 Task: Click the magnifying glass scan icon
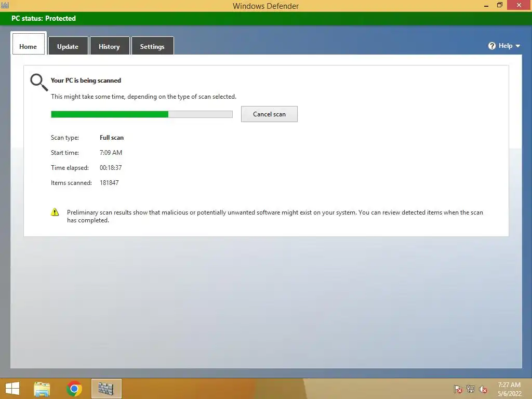39,83
